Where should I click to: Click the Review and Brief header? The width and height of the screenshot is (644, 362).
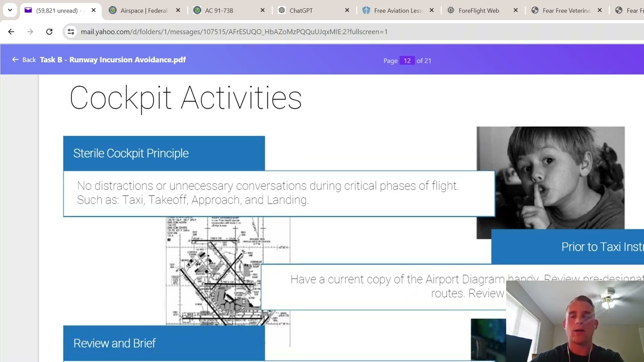pyautogui.click(x=164, y=343)
